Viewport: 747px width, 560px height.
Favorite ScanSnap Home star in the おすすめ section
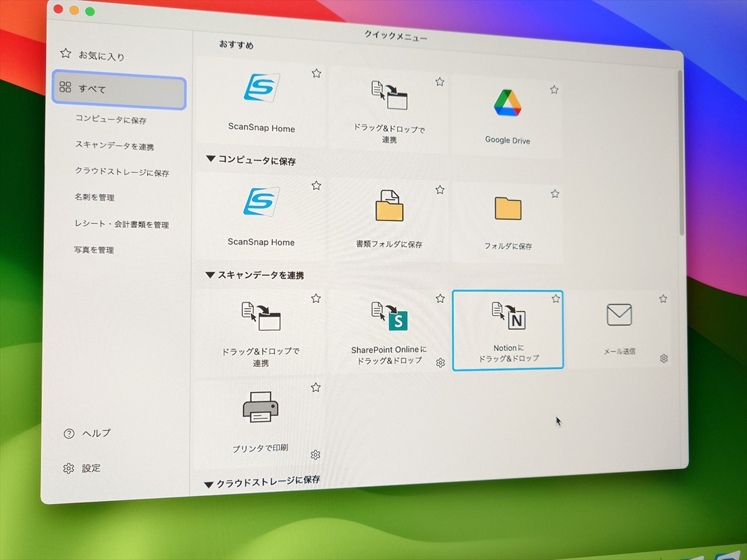[x=316, y=73]
